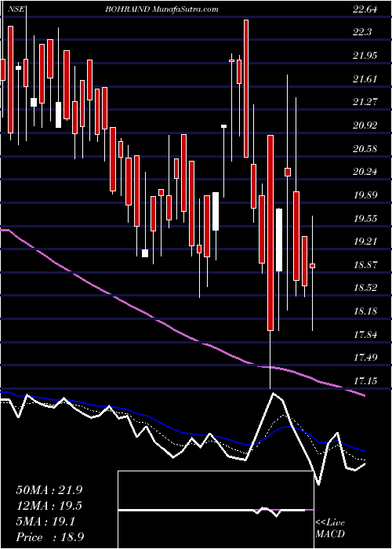Click the tallest red candle reaching 22.5
Image resolution: width=392 pixels, height=549 pixels.
pos(246,89)
